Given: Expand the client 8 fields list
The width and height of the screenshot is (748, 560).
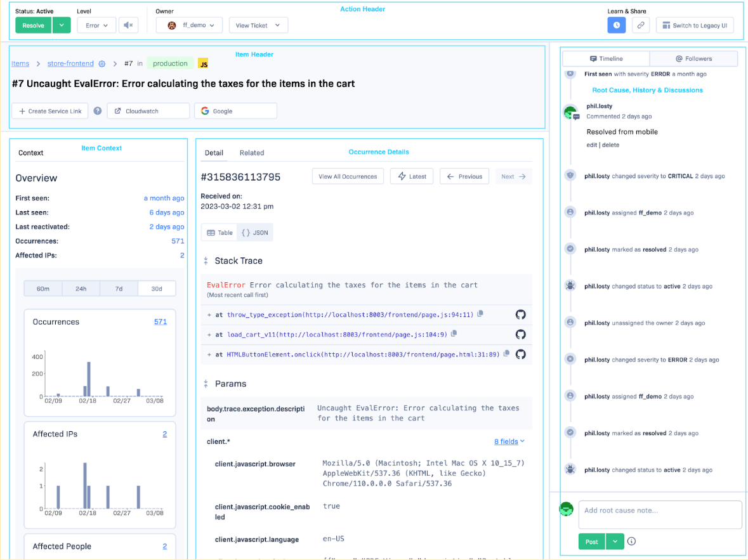Looking at the screenshot, I should point(509,441).
